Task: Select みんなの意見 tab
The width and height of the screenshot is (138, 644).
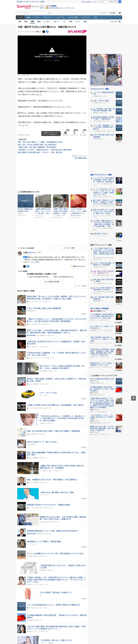Action: point(73,17)
